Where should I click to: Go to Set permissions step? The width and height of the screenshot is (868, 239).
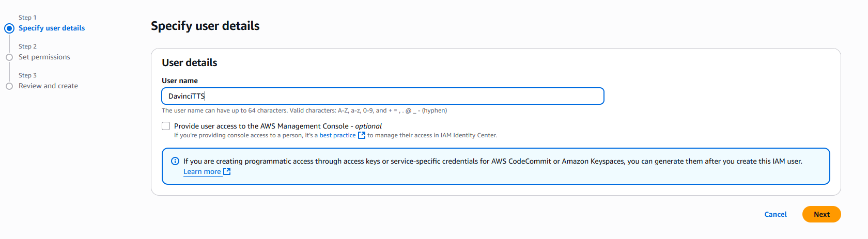[44, 57]
